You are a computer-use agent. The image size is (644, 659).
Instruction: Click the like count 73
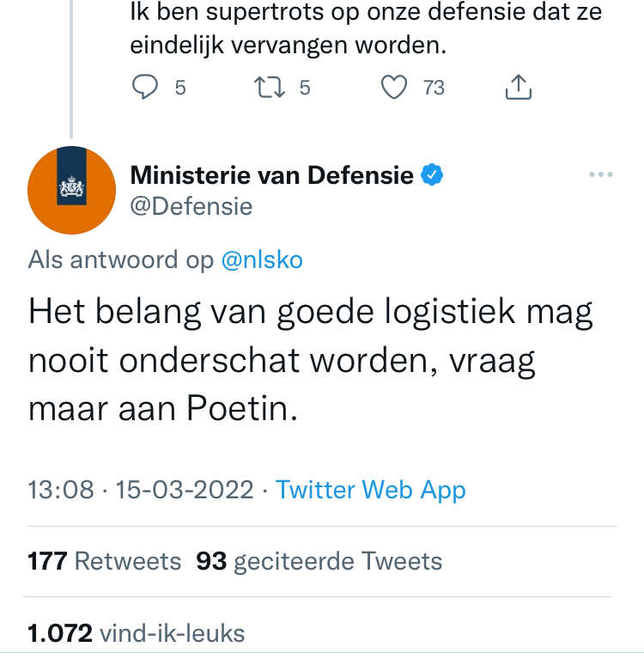click(x=434, y=87)
